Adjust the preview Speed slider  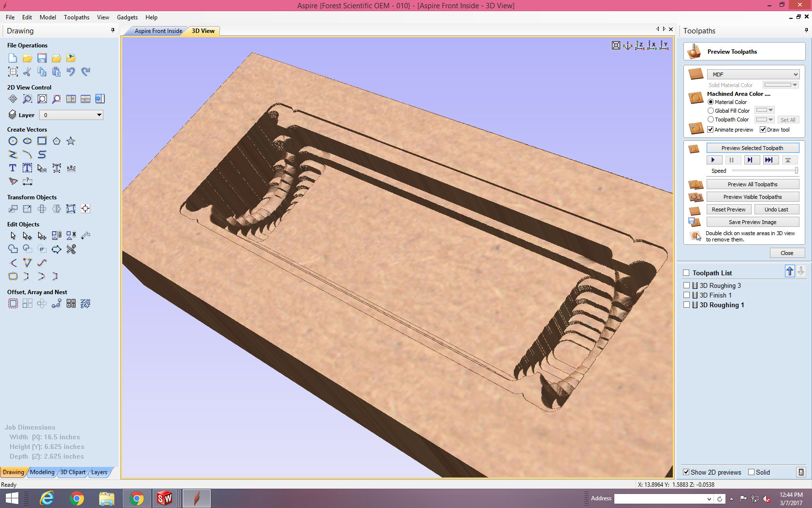pyautogui.click(x=796, y=171)
